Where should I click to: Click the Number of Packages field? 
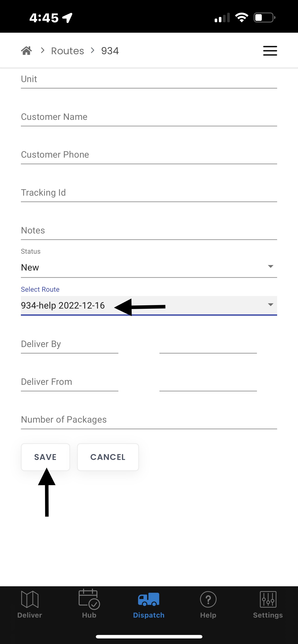tap(149, 420)
